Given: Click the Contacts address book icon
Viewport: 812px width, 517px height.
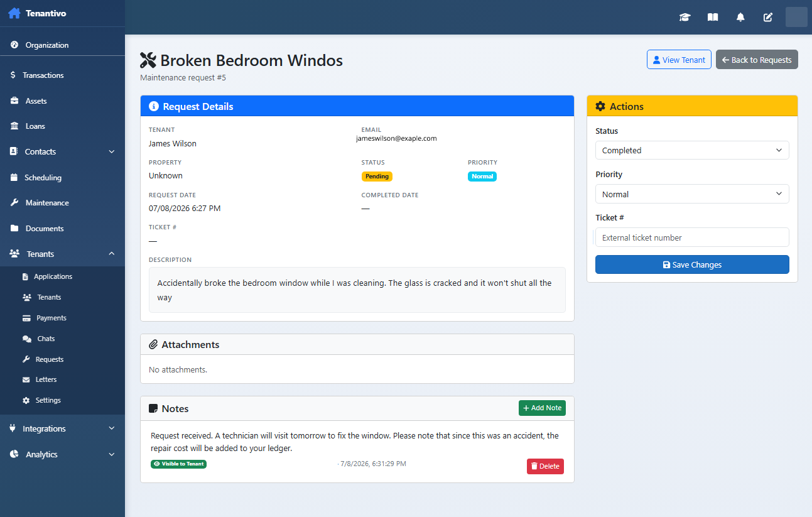Looking at the screenshot, I should coord(14,151).
